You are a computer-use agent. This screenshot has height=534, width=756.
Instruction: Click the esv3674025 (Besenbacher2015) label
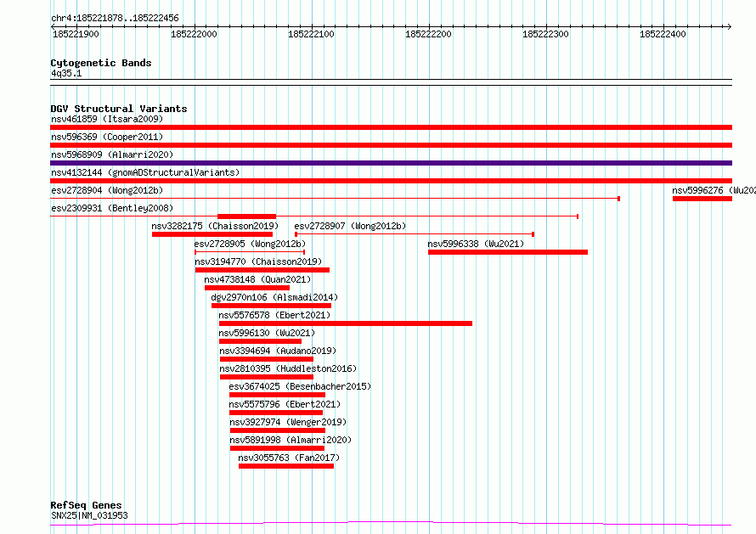299,386
